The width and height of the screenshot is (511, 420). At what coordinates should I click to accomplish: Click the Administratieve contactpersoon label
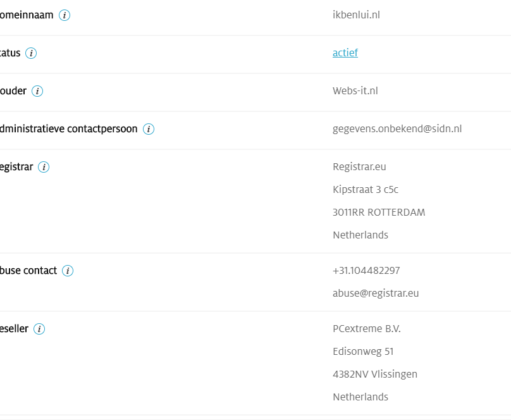tap(68, 129)
